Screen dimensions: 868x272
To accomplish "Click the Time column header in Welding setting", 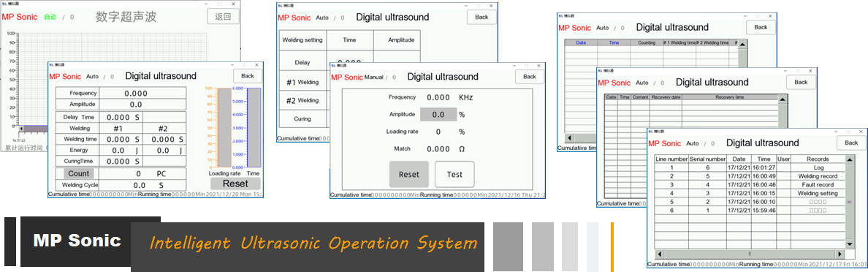I will (x=350, y=40).
